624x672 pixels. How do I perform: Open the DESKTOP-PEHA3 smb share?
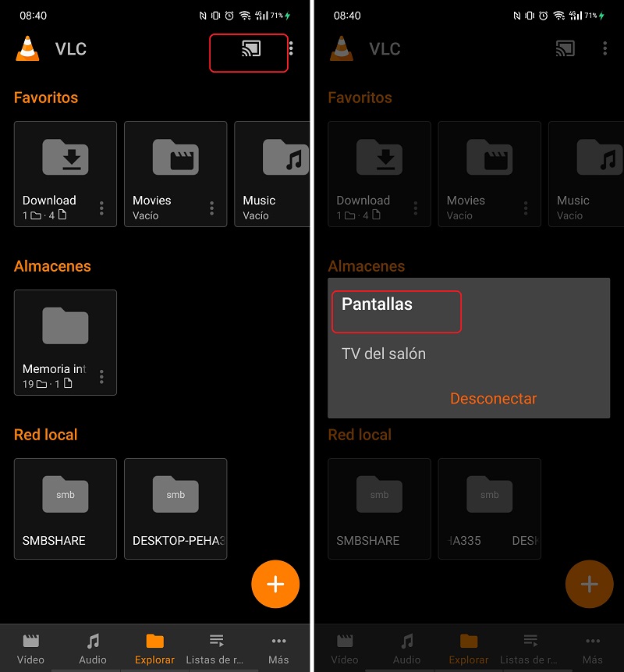175,509
